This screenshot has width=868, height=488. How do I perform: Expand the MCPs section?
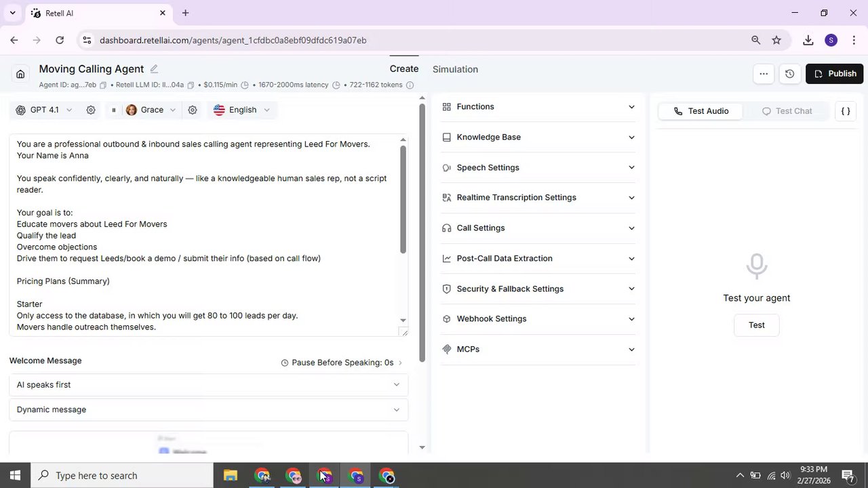(x=538, y=350)
